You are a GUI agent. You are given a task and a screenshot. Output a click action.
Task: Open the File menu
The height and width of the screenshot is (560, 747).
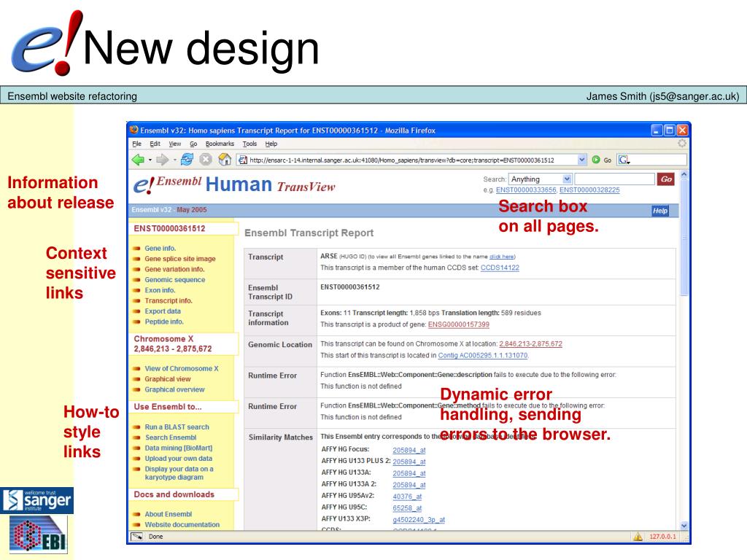point(136,144)
